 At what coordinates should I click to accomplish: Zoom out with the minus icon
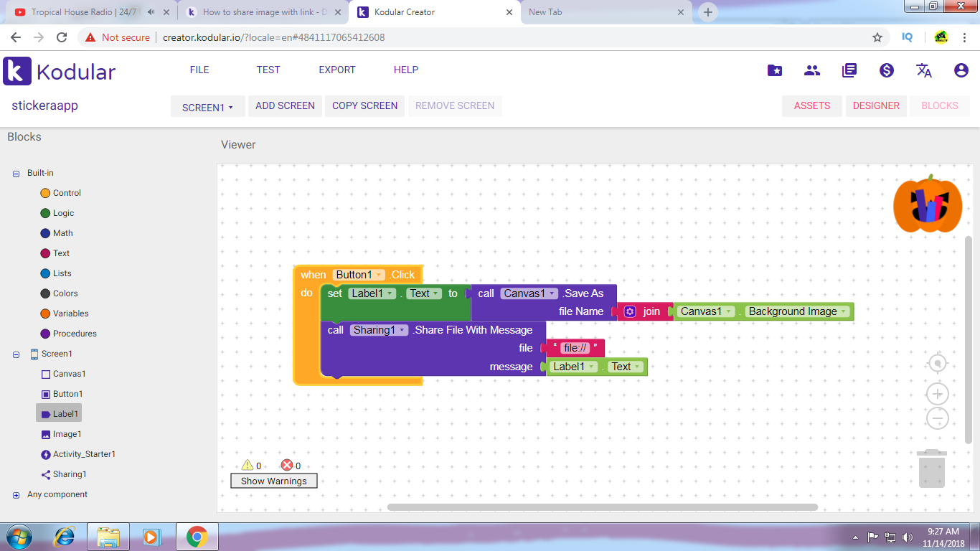[938, 418]
